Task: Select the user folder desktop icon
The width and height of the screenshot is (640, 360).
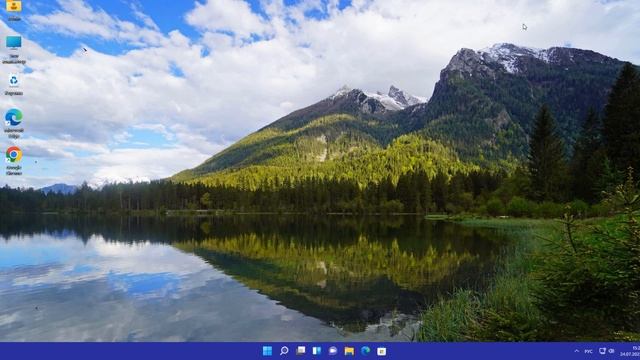Action: pos(14,10)
